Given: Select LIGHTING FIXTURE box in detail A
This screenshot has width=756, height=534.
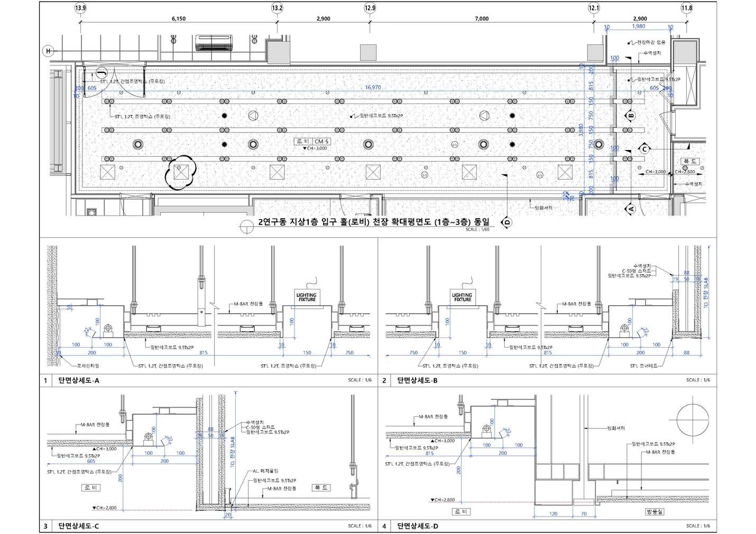Looking at the screenshot, I should pos(306,297).
